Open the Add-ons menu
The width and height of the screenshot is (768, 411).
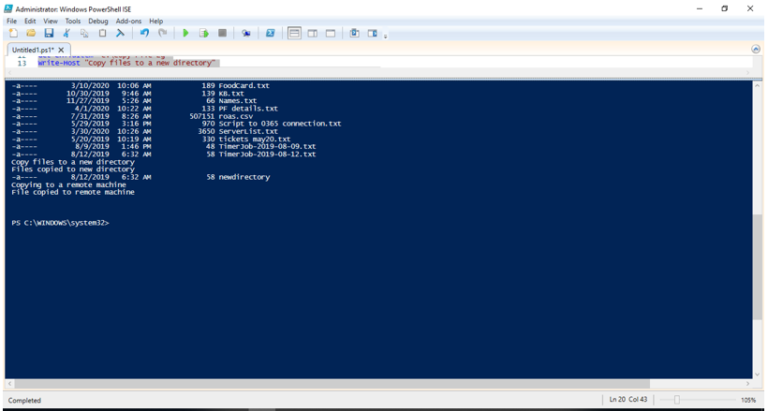129,21
